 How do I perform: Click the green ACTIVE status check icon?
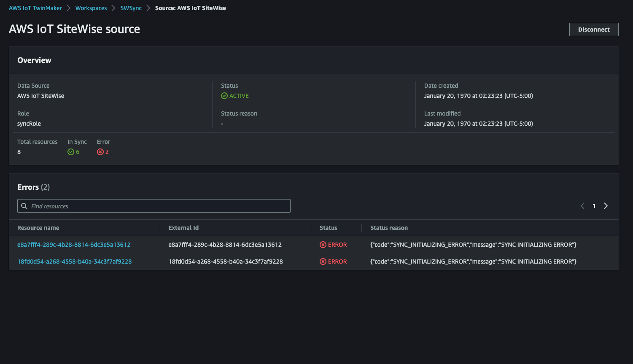pos(224,95)
